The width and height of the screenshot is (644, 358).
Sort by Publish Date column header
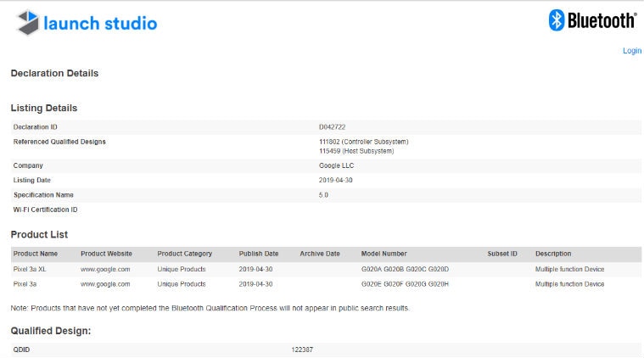coord(259,254)
